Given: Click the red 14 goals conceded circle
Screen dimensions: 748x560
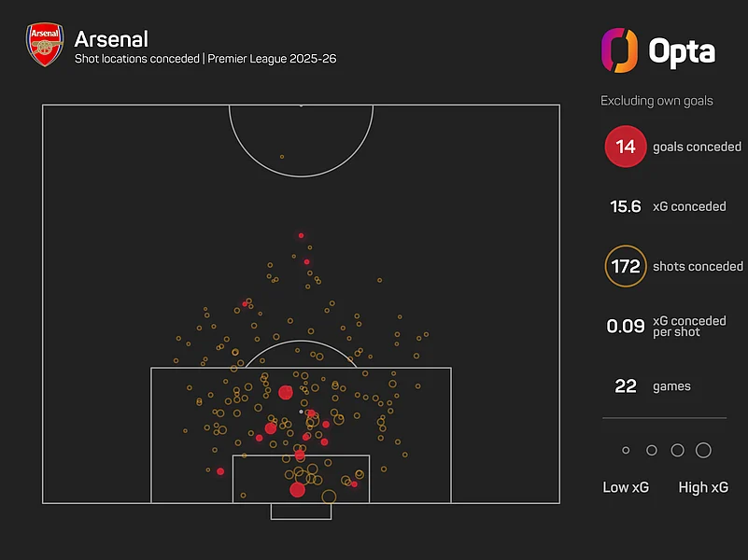Looking at the screenshot, I should click(x=626, y=147).
